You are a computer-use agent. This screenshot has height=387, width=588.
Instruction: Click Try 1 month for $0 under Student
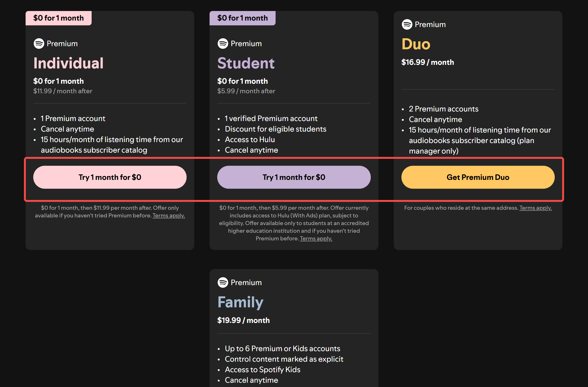pyautogui.click(x=294, y=177)
